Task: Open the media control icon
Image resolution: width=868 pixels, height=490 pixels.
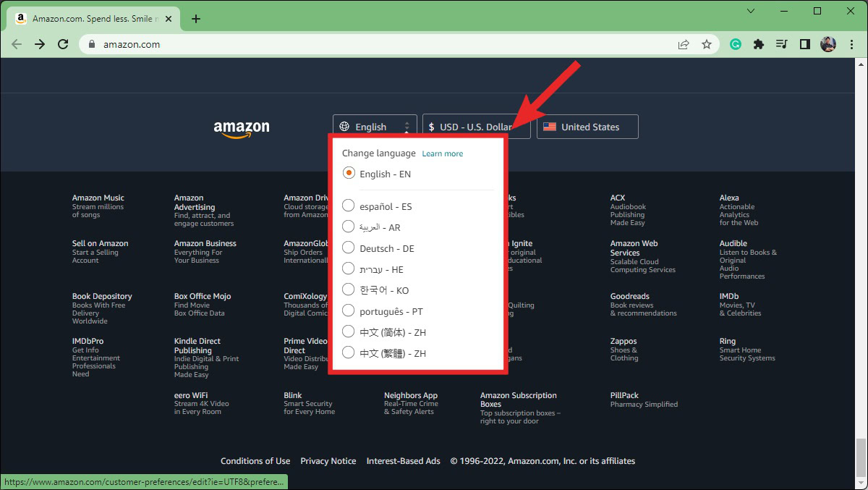Action: 781,44
